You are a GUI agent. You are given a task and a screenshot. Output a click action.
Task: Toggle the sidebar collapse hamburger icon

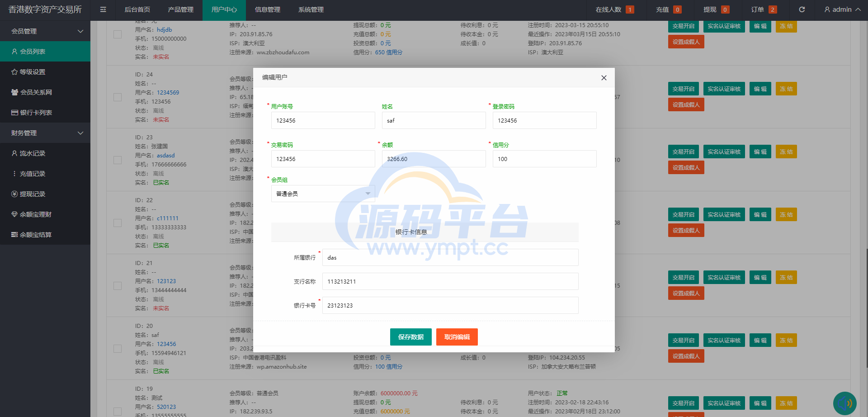coord(103,9)
